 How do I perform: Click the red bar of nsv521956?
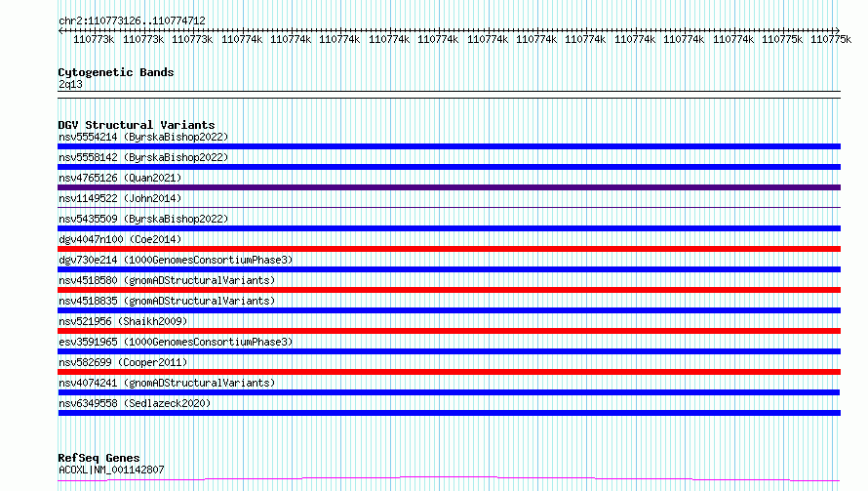click(x=449, y=331)
